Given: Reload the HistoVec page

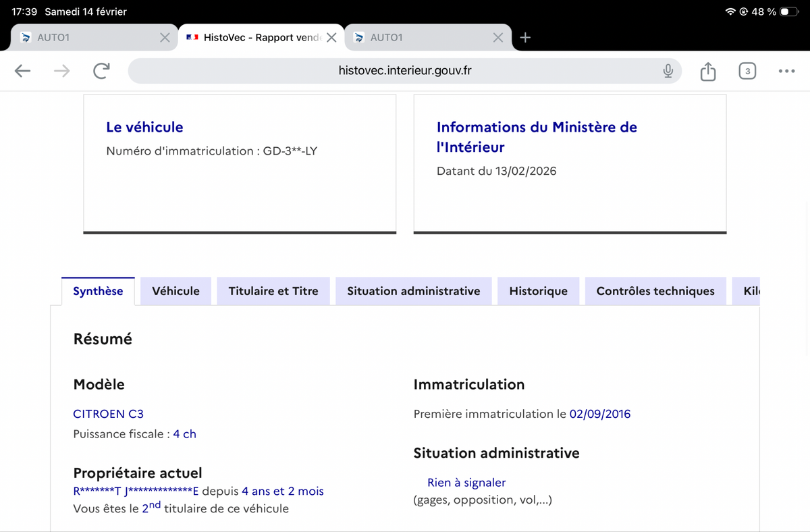Looking at the screenshot, I should click(x=101, y=70).
